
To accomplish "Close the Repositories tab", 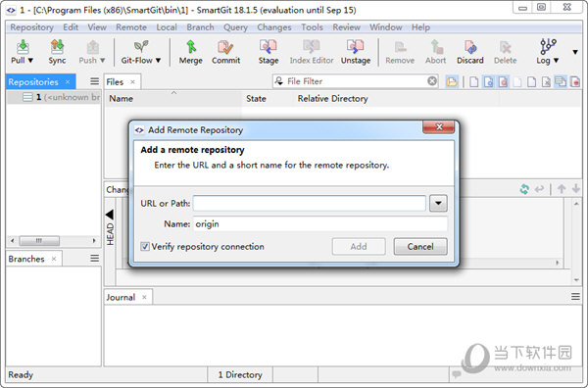I will click(68, 81).
